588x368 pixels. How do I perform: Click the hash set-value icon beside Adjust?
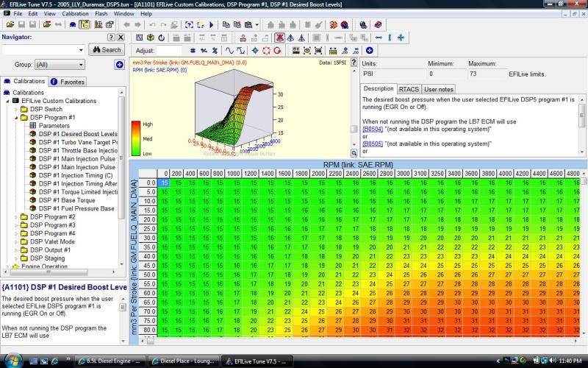pyautogui.click(x=193, y=50)
